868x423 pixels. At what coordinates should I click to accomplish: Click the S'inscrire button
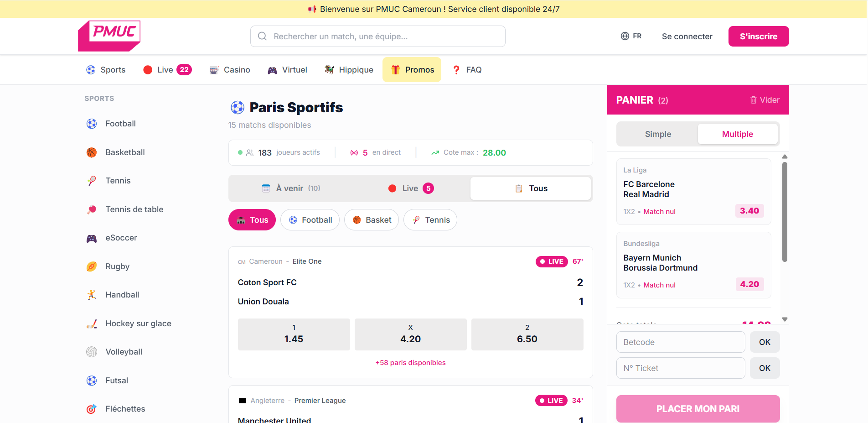(x=759, y=37)
